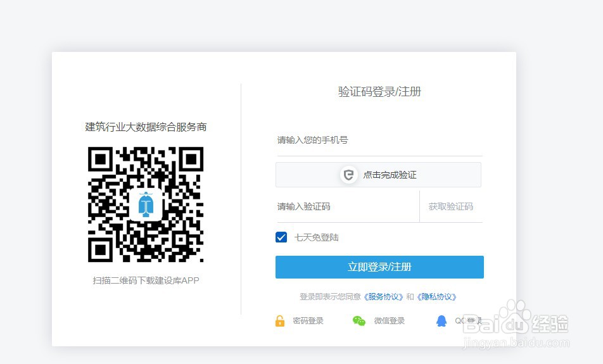Viewport: 603px width, 364px height.
Task: Click the 七天免登陆 label text
Action: (x=317, y=237)
